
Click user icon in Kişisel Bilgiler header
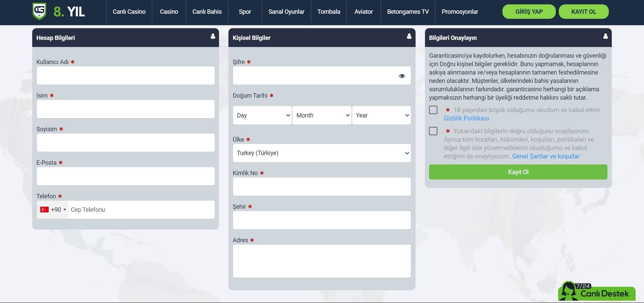pos(409,36)
